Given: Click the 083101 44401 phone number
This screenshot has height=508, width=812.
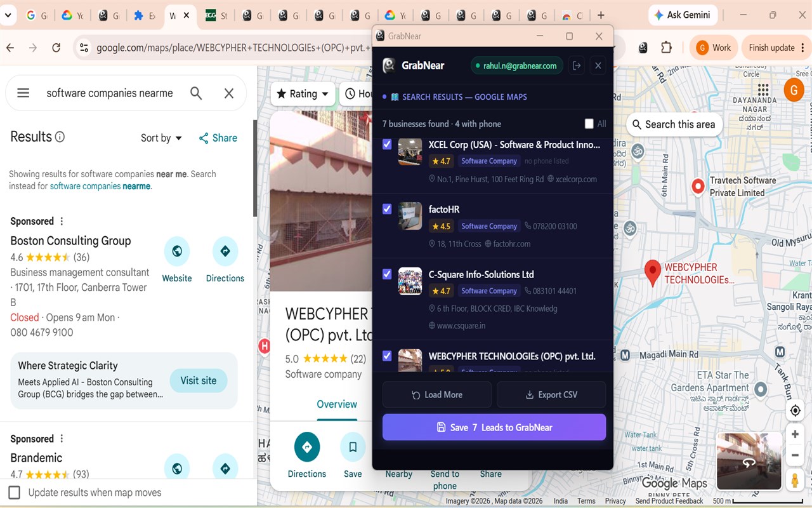Looking at the screenshot, I should tap(555, 291).
